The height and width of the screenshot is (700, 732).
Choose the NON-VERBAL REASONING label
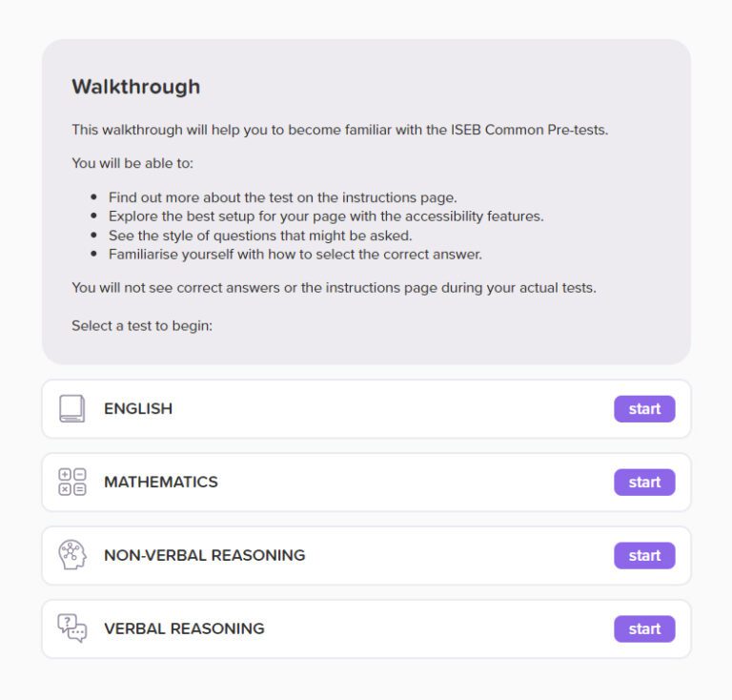click(x=205, y=555)
